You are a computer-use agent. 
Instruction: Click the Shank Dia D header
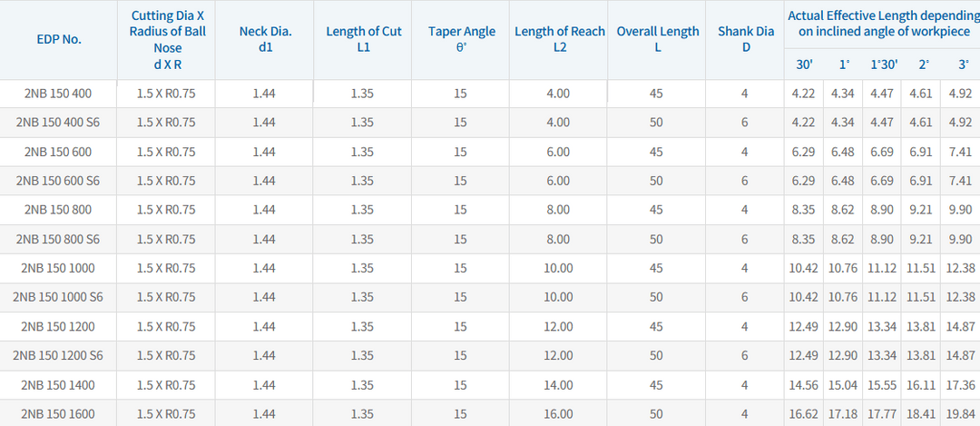point(745,39)
